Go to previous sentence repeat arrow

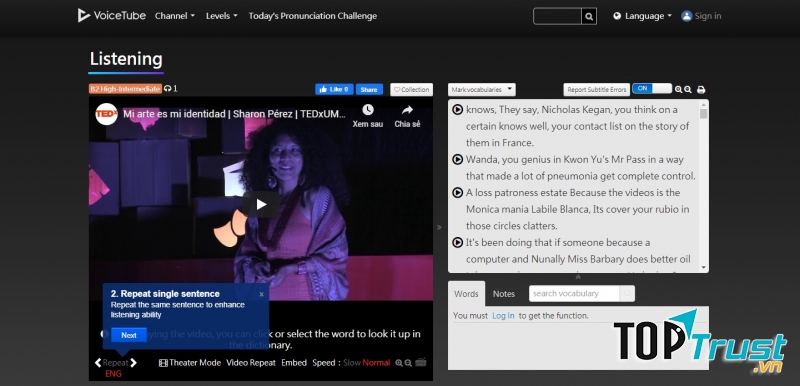(x=98, y=363)
